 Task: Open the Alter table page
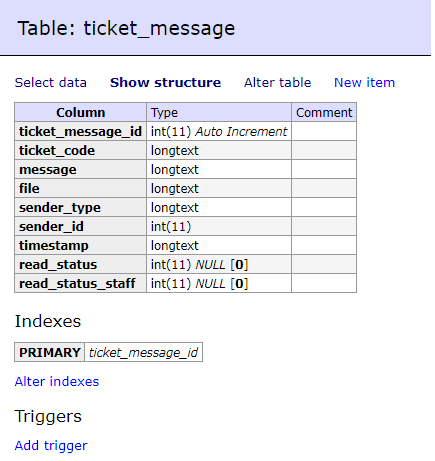click(278, 83)
